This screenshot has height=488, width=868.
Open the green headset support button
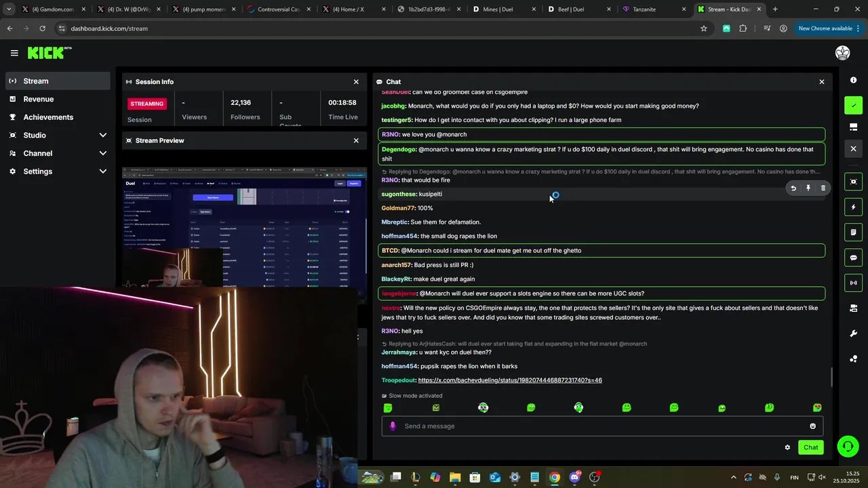tap(848, 446)
